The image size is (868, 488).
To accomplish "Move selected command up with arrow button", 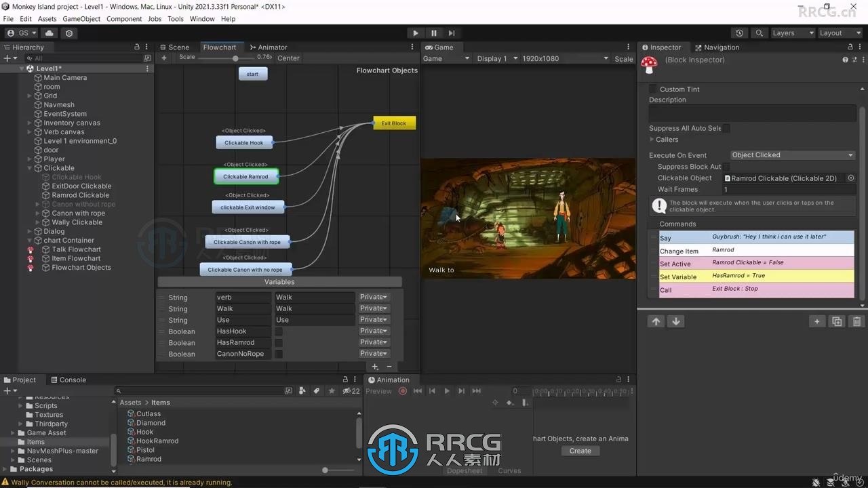I will click(656, 321).
